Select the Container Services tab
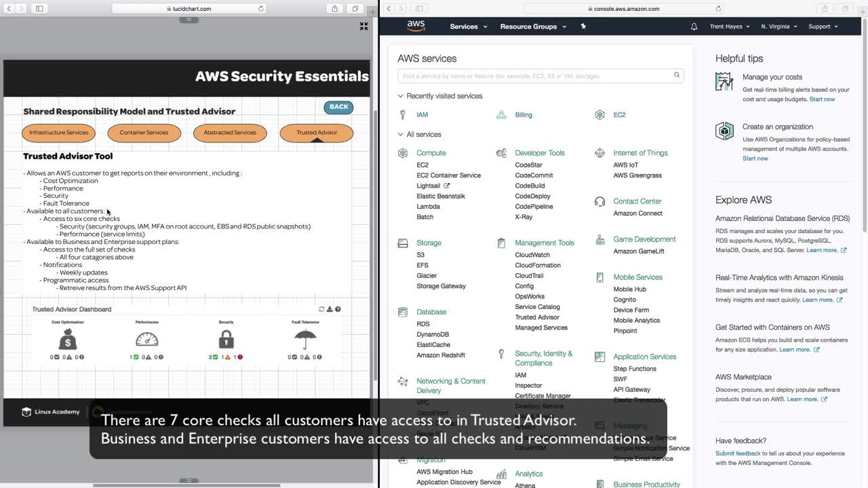The height and width of the screenshot is (488, 868). [144, 133]
